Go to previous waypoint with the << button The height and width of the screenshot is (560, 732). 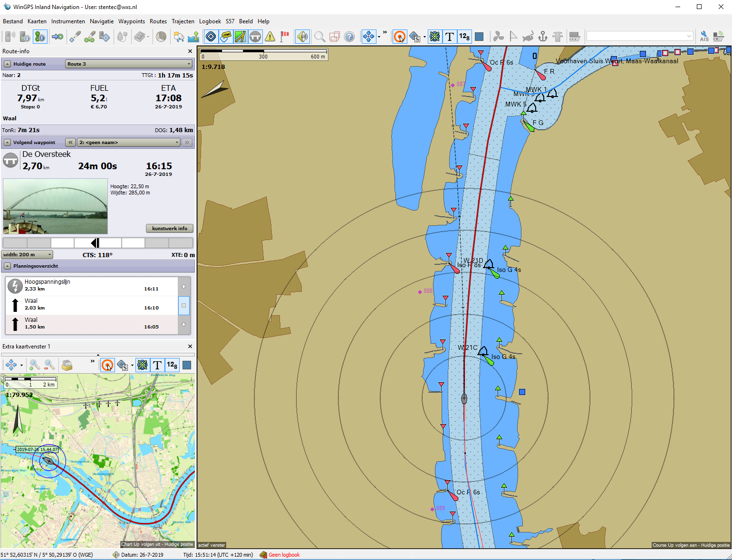pos(70,142)
